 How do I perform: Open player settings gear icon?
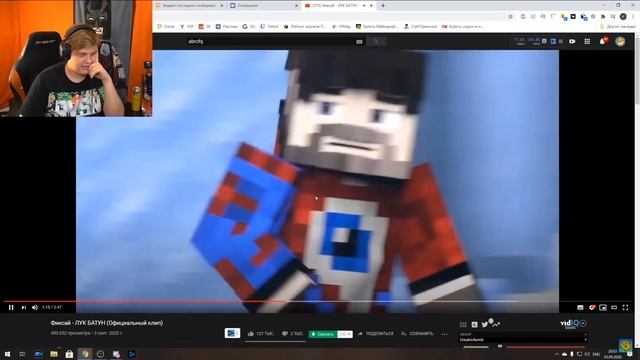pos(592,307)
